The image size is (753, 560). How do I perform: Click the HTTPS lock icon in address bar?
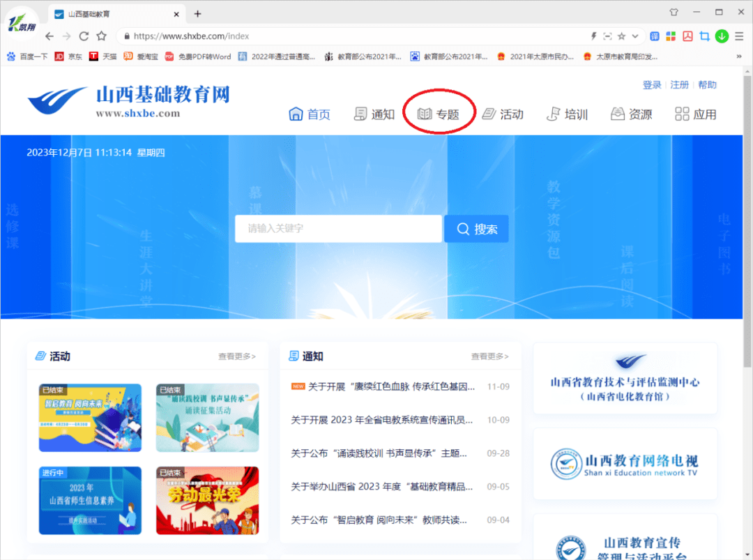[x=128, y=36]
